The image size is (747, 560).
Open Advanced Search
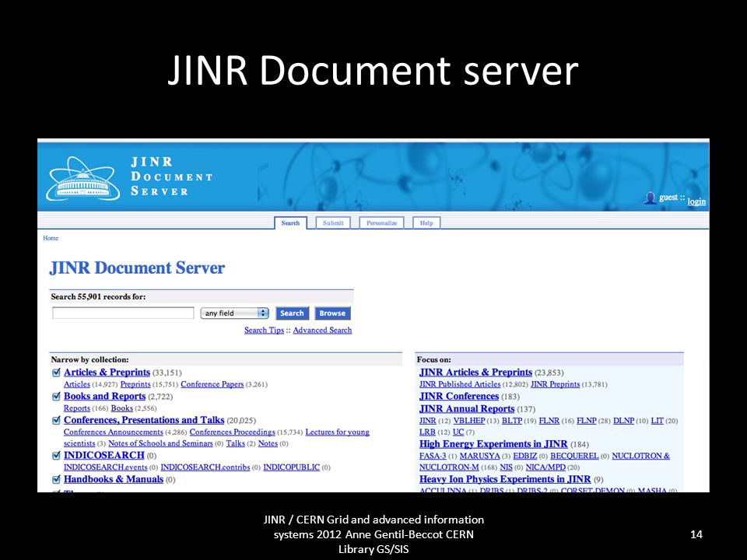[322, 330]
